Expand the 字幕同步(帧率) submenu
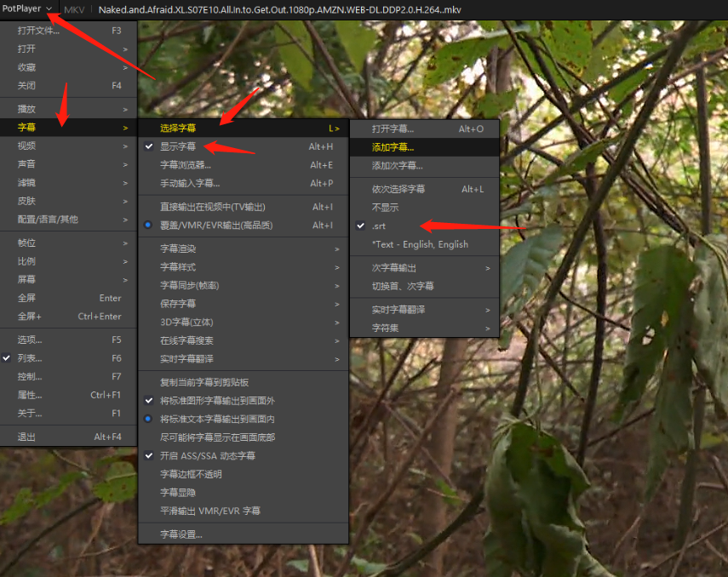 (189, 285)
